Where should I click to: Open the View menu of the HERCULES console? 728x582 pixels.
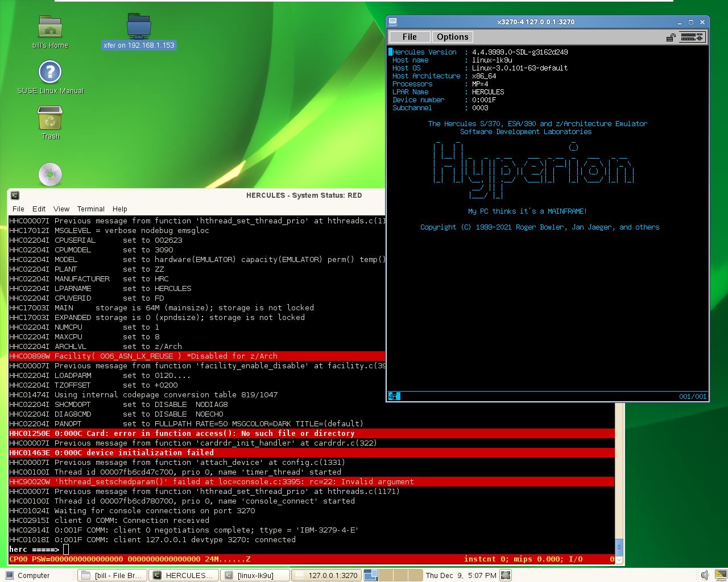click(61, 209)
